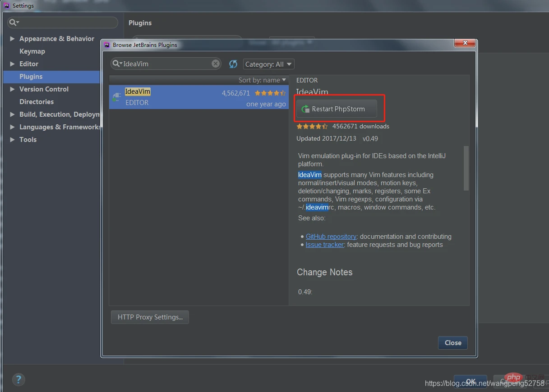This screenshot has width=549, height=392.
Task: Expand Appearance & Behavior tree node
Action: coord(12,39)
